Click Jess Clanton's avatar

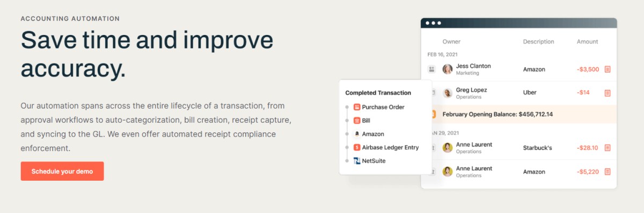click(448, 69)
